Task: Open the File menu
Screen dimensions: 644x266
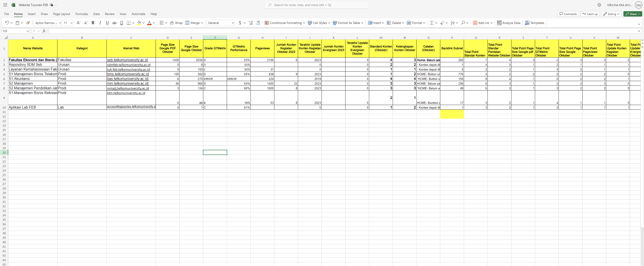Action: [6, 14]
